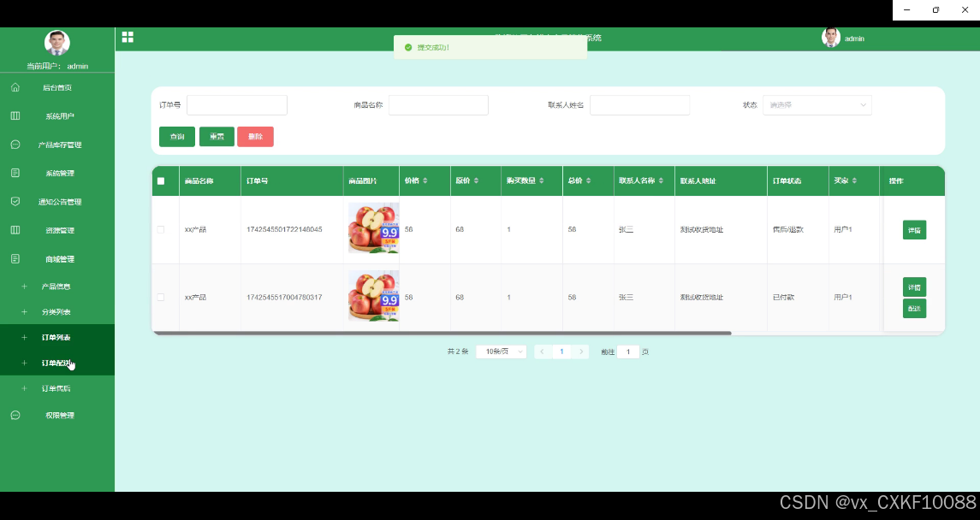Viewport: 980px width, 520px height.
Task: Open the 状态 status dropdown
Action: tap(817, 105)
